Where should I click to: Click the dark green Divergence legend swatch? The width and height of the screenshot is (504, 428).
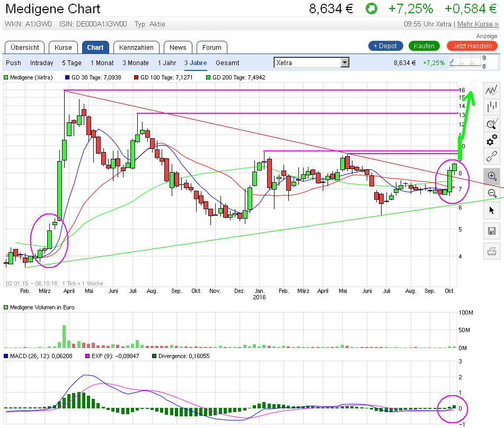[x=154, y=356]
